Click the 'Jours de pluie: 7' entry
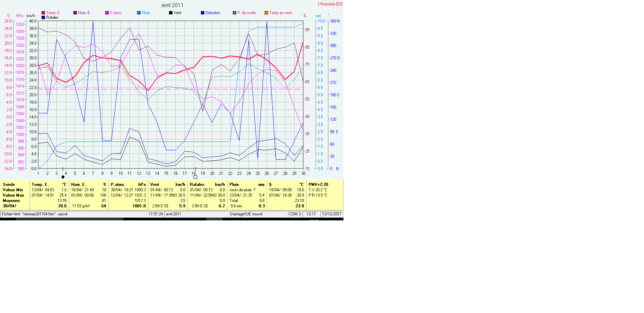644x313 pixels. (x=242, y=190)
